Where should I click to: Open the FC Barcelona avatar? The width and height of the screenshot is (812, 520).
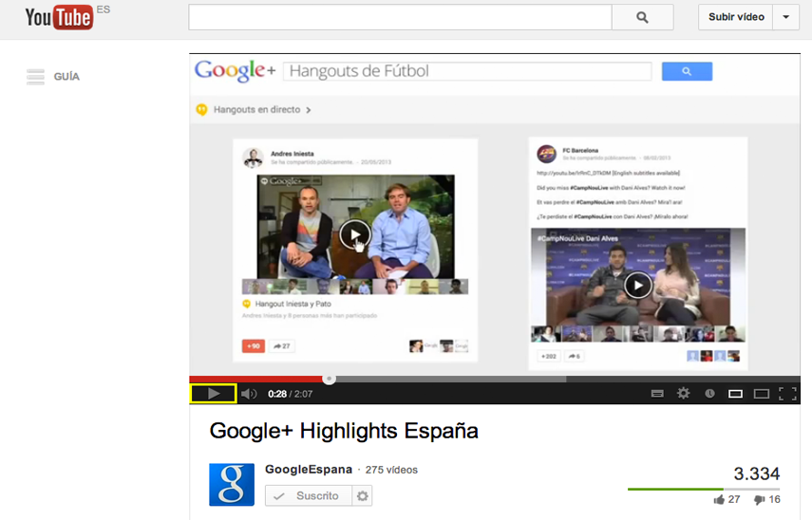546,154
